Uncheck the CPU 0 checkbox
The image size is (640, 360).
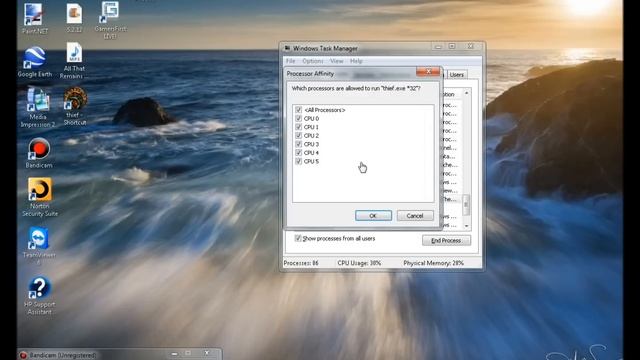(298, 118)
